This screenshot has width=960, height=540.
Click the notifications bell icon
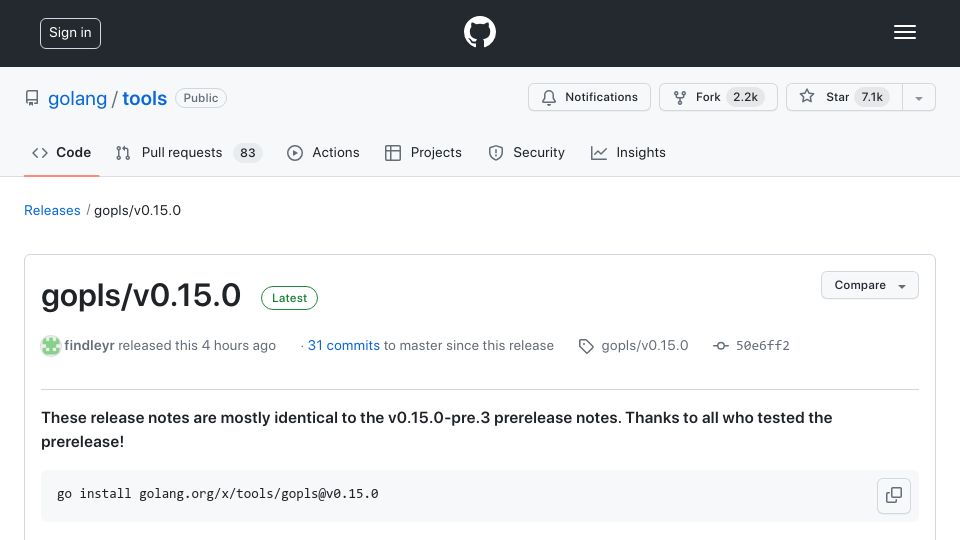click(x=549, y=97)
